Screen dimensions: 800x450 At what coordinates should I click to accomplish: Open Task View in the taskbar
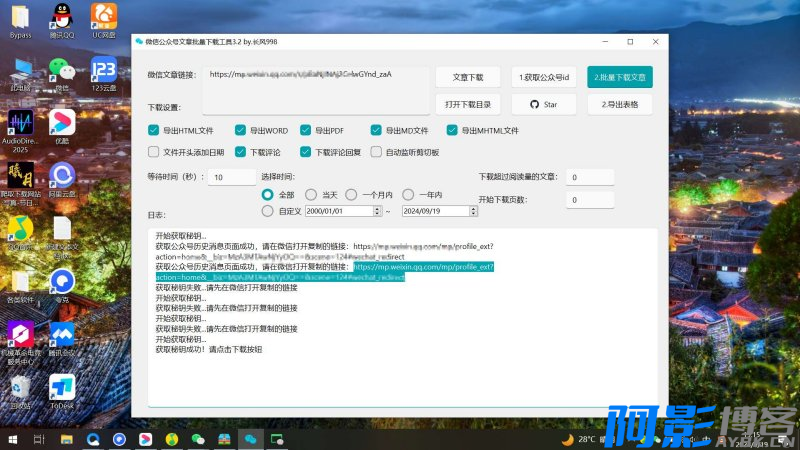[x=39, y=439]
